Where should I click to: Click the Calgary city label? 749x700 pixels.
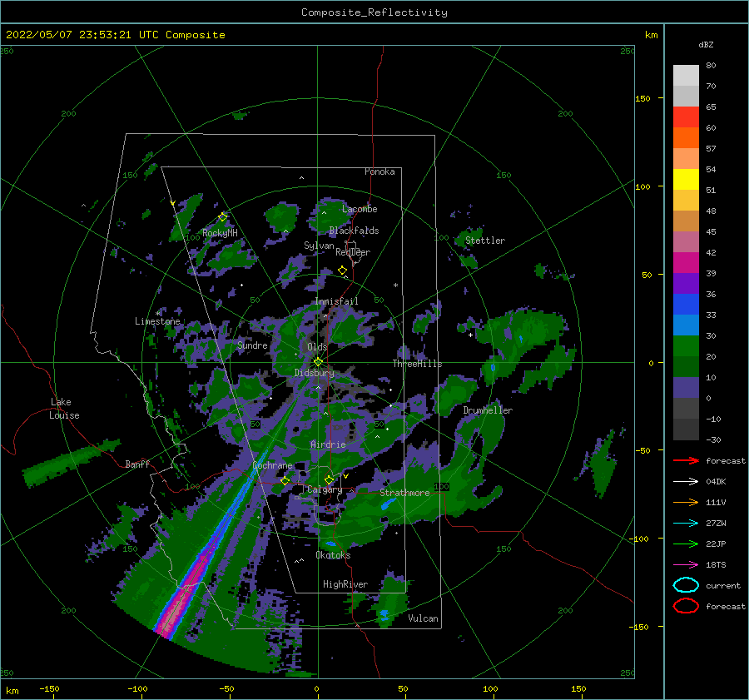click(x=325, y=489)
